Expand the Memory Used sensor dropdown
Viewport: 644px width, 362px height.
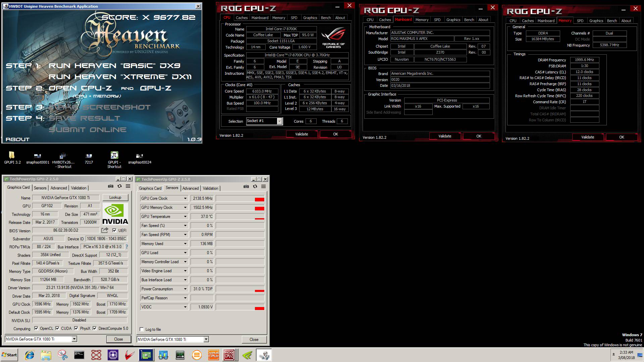(185, 244)
